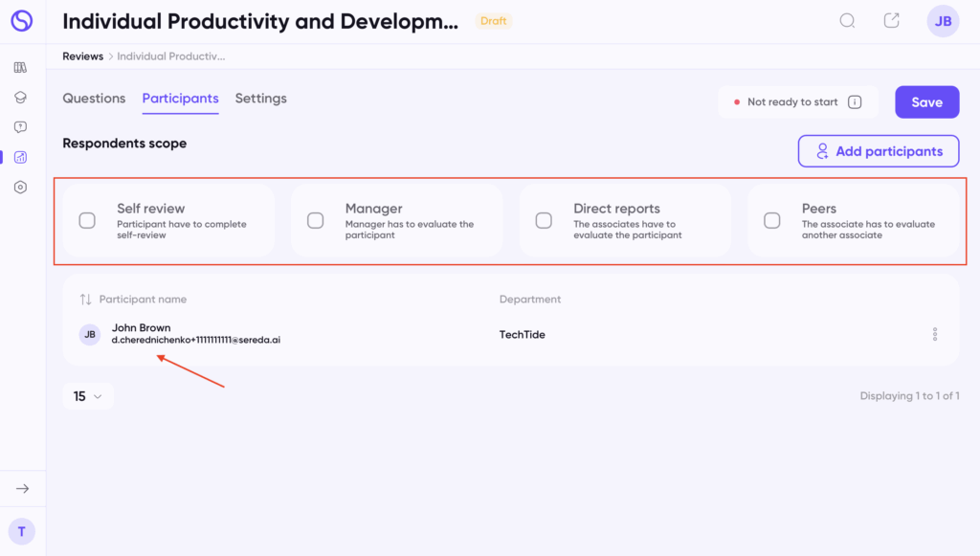Open the hexagon settings icon in sidebar
The width and height of the screenshot is (980, 556).
21,188
